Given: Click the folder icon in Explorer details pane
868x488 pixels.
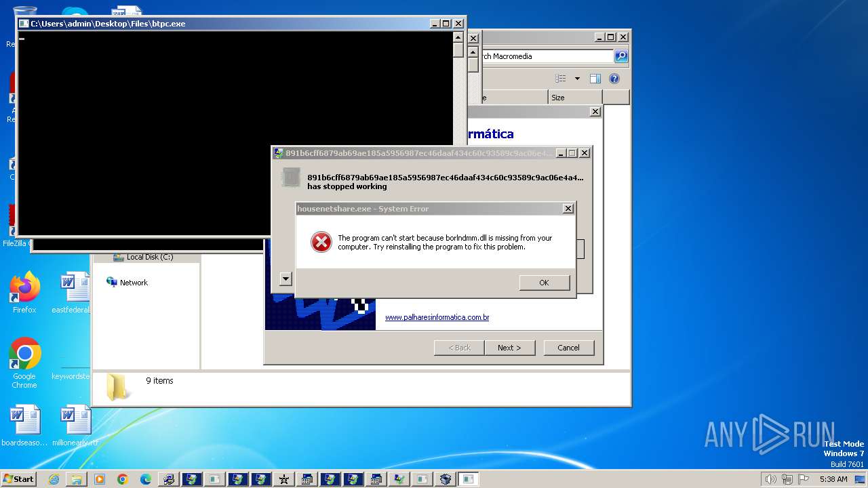Looking at the screenshot, I should pos(118,387).
